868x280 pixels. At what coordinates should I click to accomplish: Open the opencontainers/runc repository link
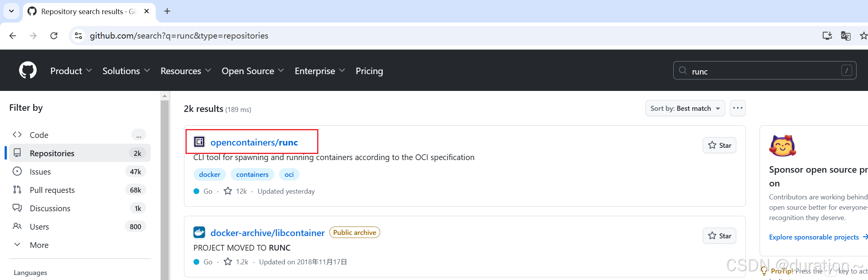click(x=254, y=142)
